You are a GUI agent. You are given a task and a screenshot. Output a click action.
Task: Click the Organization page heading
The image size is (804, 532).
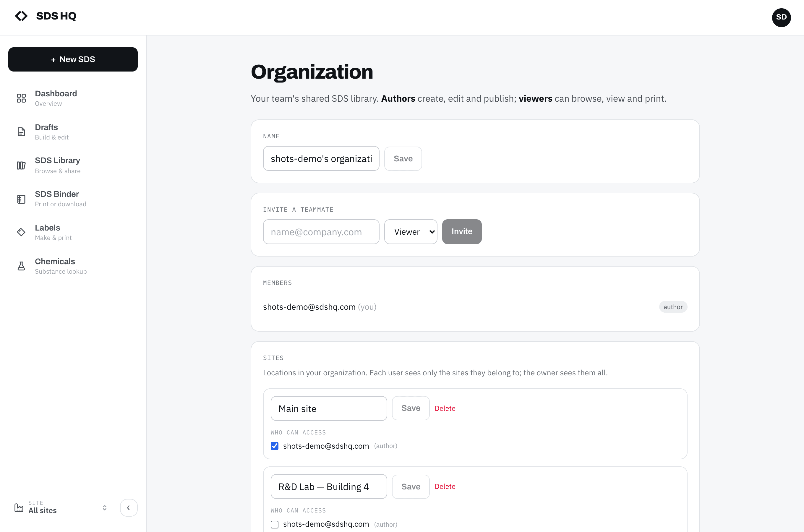(x=312, y=72)
